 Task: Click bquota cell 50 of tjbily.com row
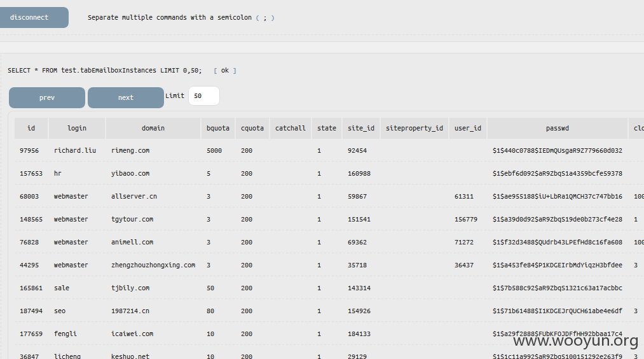(210, 288)
